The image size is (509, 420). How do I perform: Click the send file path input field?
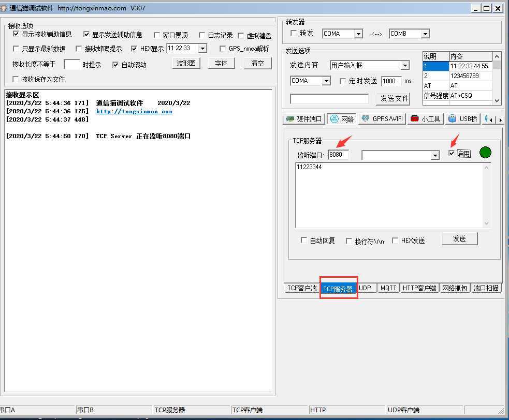tap(329, 99)
